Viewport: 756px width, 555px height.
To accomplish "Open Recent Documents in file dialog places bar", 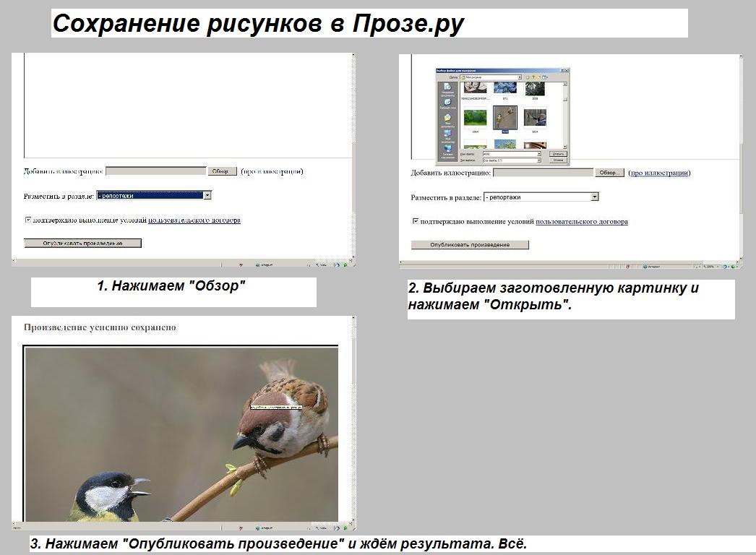I will [x=447, y=90].
